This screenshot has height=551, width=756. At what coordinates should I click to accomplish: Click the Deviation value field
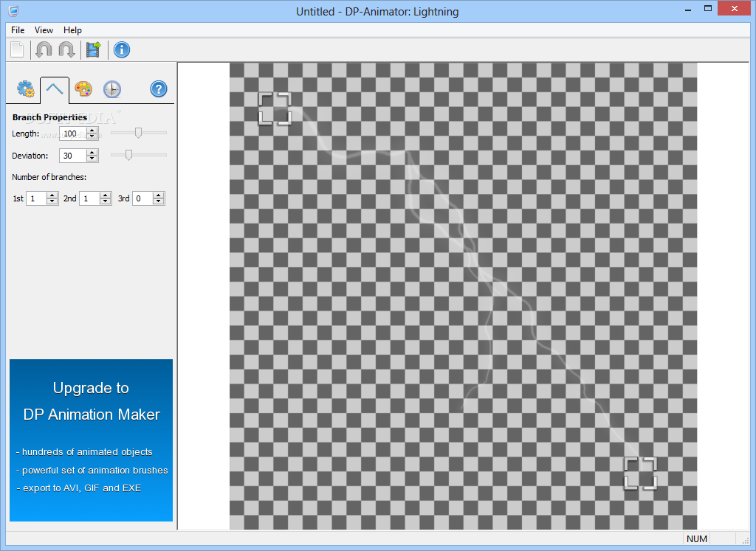click(x=73, y=156)
